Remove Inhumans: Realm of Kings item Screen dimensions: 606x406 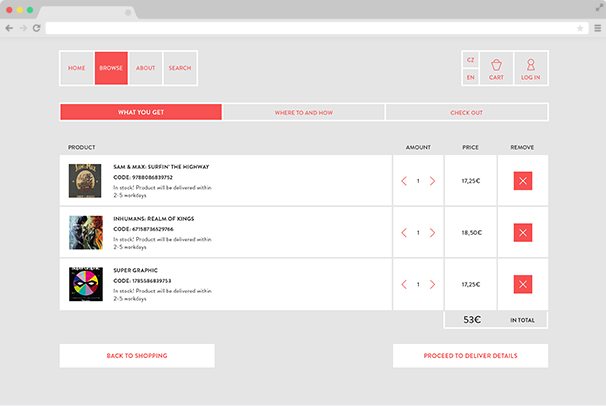[522, 232]
